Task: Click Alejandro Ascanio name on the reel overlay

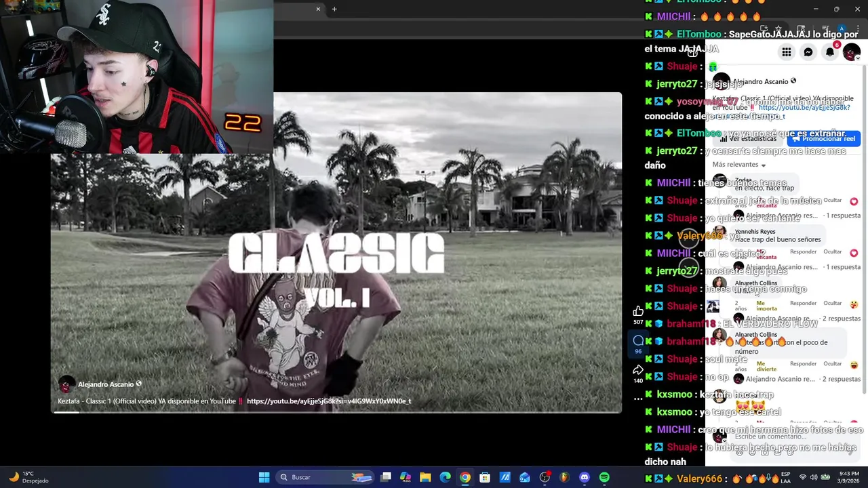Action: point(106,384)
